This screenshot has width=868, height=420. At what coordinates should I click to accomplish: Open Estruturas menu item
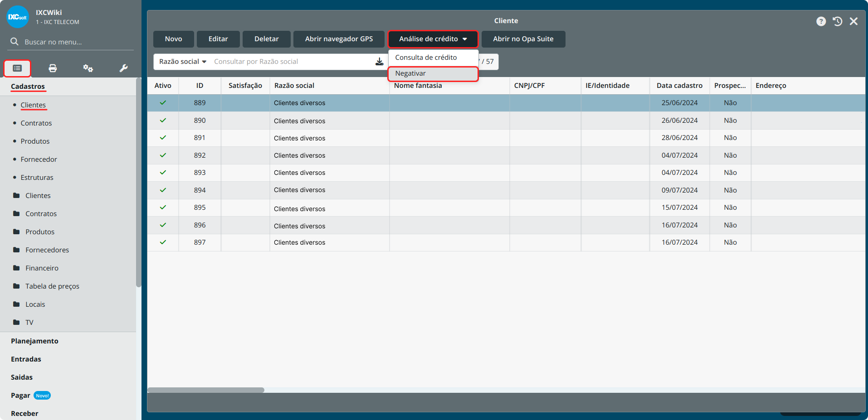pyautogui.click(x=37, y=177)
